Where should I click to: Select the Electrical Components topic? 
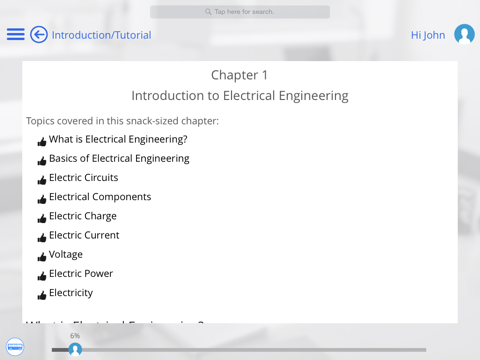[100, 197]
